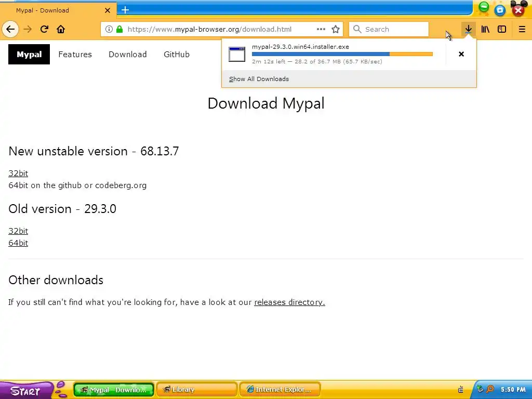The width and height of the screenshot is (532, 399).
Task: Open the GitHub nav link
Action: tap(177, 54)
